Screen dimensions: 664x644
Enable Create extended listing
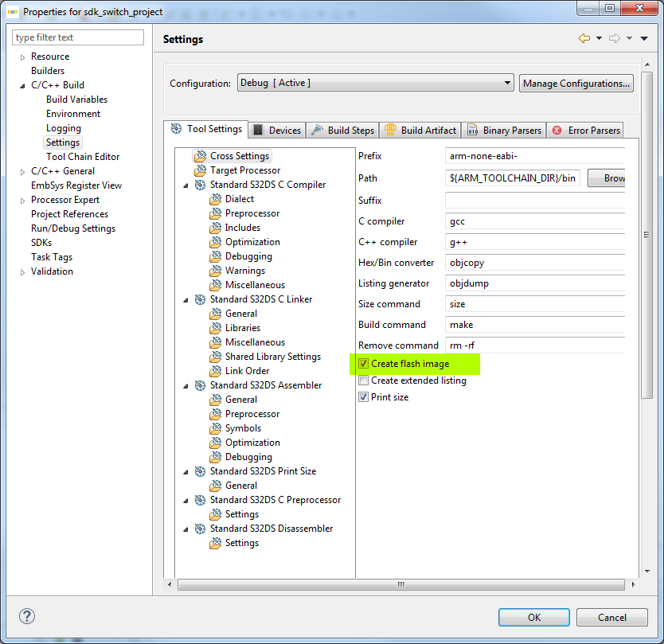click(x=363, y=381)
